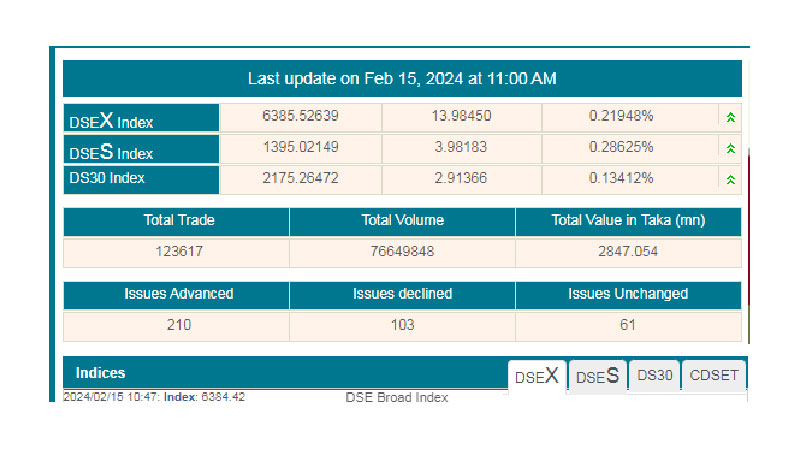800x450 pixels.
Task: Select the Total Volume column header
Action: [x=402, y=221]
